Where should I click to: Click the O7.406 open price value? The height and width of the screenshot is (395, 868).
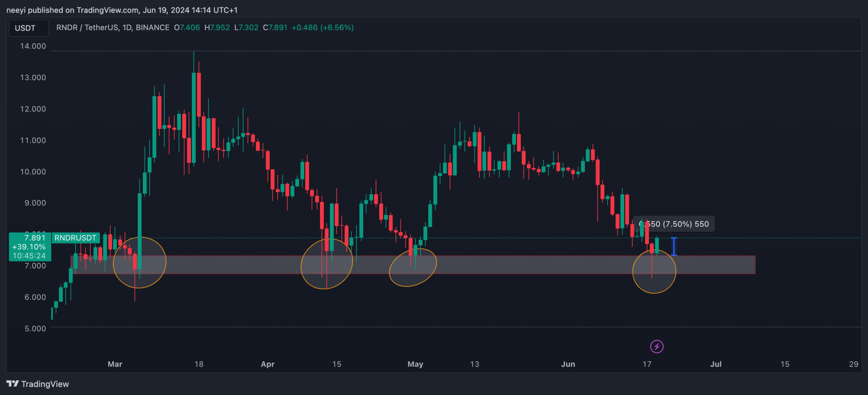click(x=186, y=27)
